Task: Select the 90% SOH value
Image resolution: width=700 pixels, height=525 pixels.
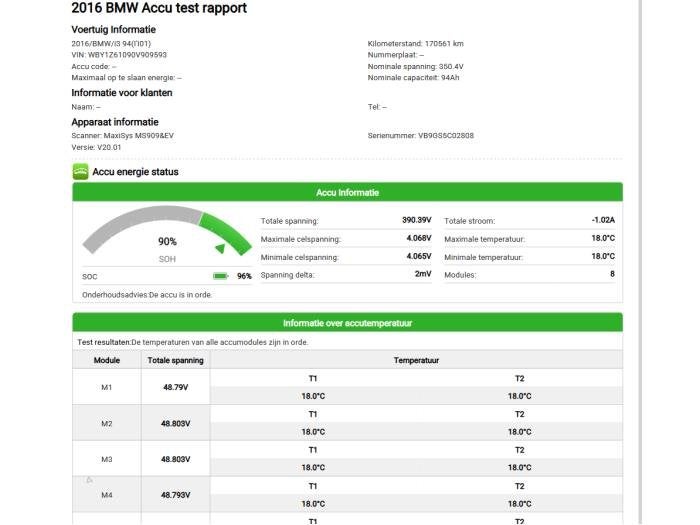Action: [167, 242]
